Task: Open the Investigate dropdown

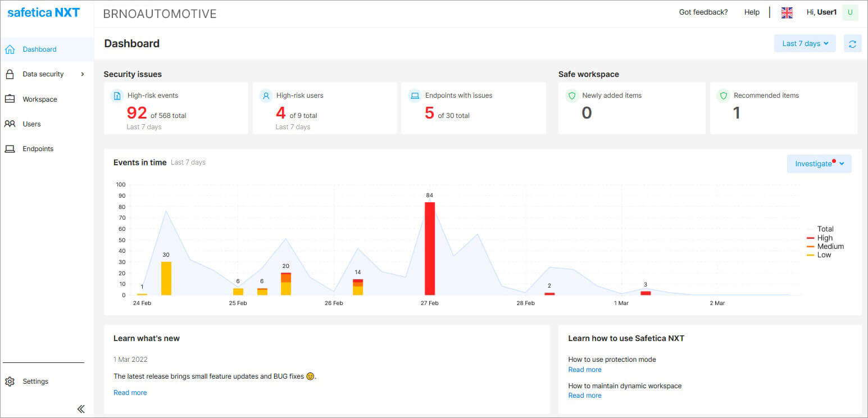Action: click(819, 164)
